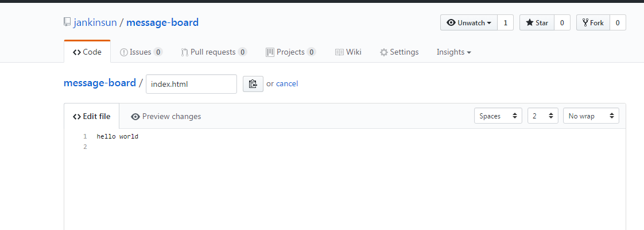Open the Pull requests tab
The height and width of the screenshot is (230, 644).
coord(214,52)
